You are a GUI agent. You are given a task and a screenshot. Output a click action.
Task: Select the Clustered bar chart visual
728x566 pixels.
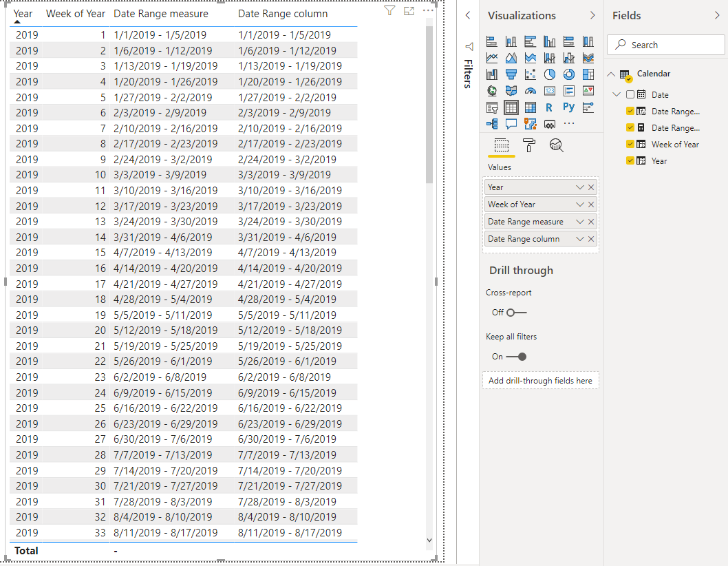click(531, 41)
